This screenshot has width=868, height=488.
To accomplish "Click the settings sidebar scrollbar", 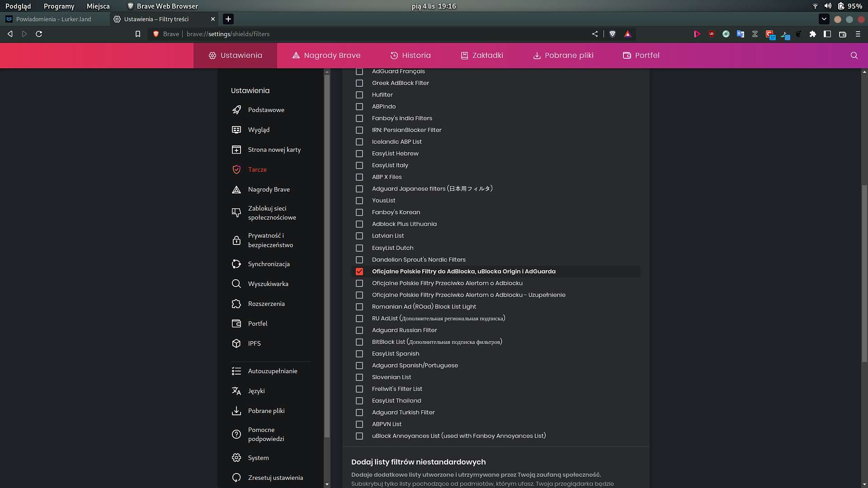I will pyautogui.click(x=327, y=256).
